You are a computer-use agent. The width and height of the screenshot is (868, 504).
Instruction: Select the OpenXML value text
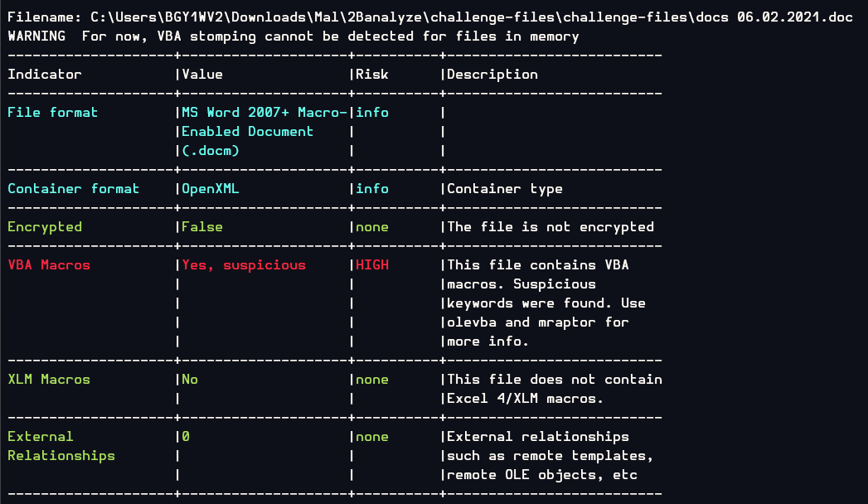(x=211, y=189)
